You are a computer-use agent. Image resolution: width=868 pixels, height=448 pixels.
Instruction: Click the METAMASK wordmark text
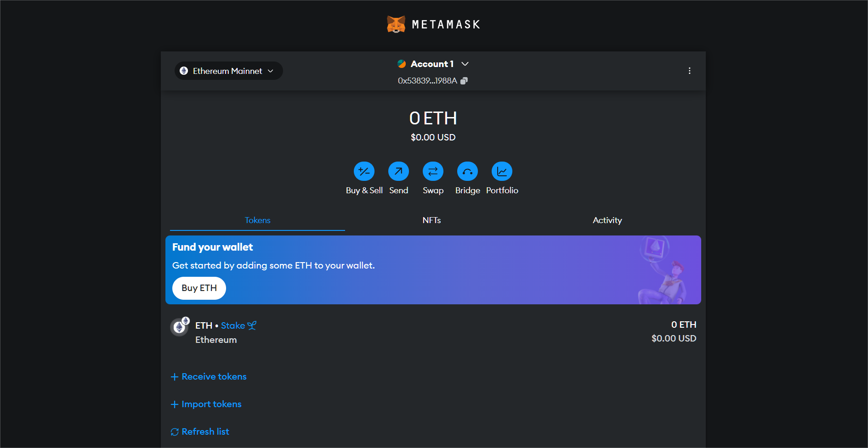pyautogui.click(x=446, y=24)
